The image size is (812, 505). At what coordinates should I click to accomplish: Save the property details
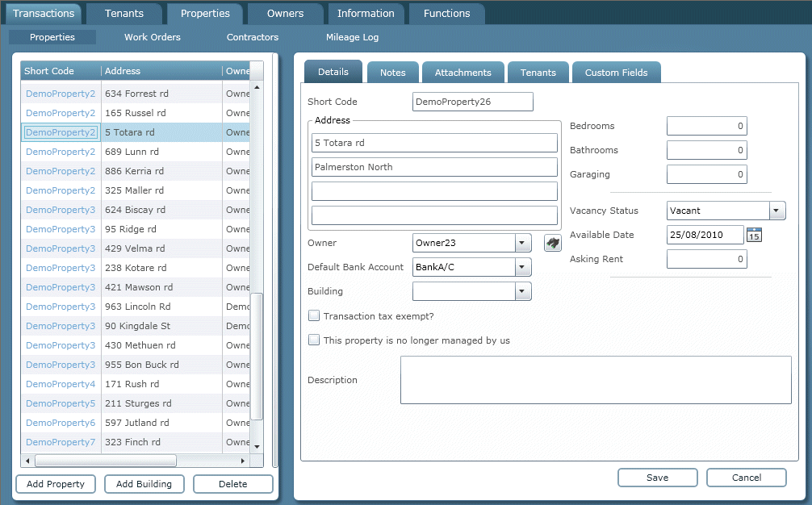point(658,478)
